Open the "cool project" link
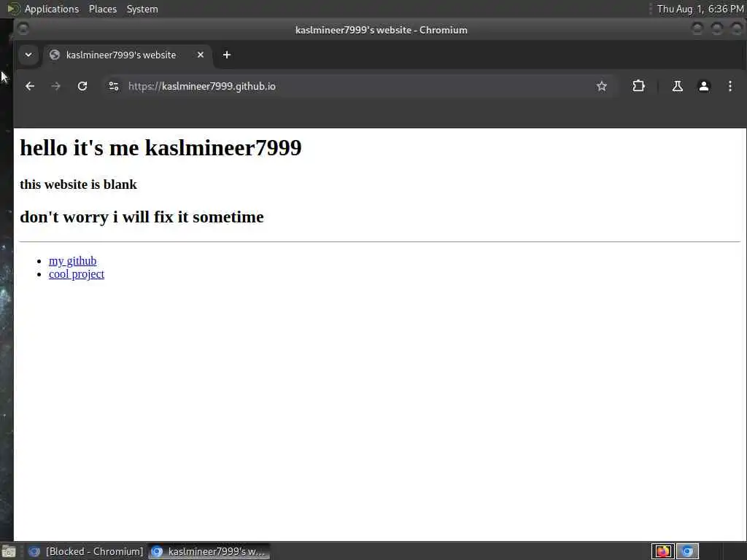Image resolution: width=747 pixels, height=560 pixels. 76,274
